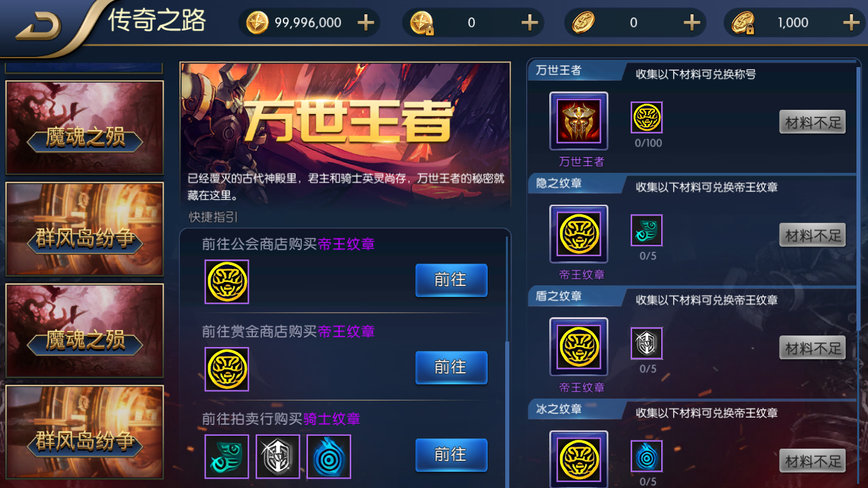
Task: Add gold coins with the 99,996,000 plus
Action: (366, 22)
